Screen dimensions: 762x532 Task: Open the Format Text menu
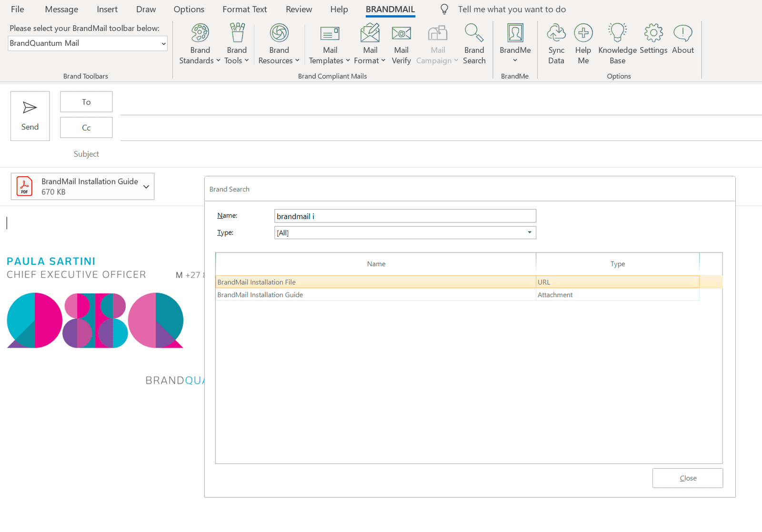[244, 9]
